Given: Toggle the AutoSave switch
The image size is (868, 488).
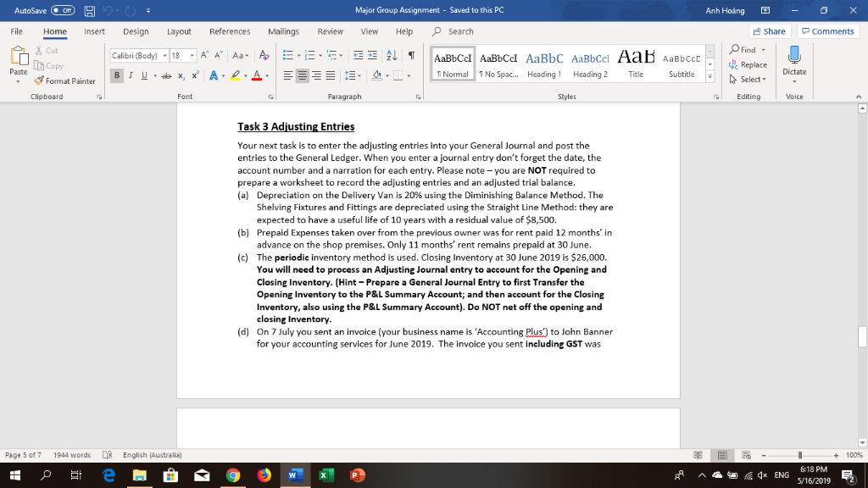Looking at the screenshot, I should click(x=63, y=10).
